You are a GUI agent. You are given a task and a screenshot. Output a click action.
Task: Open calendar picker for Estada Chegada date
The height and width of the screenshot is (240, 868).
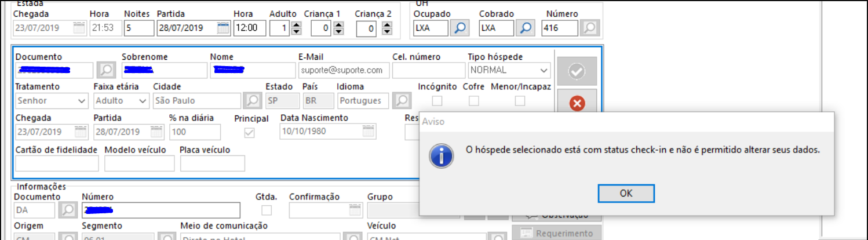79,28
